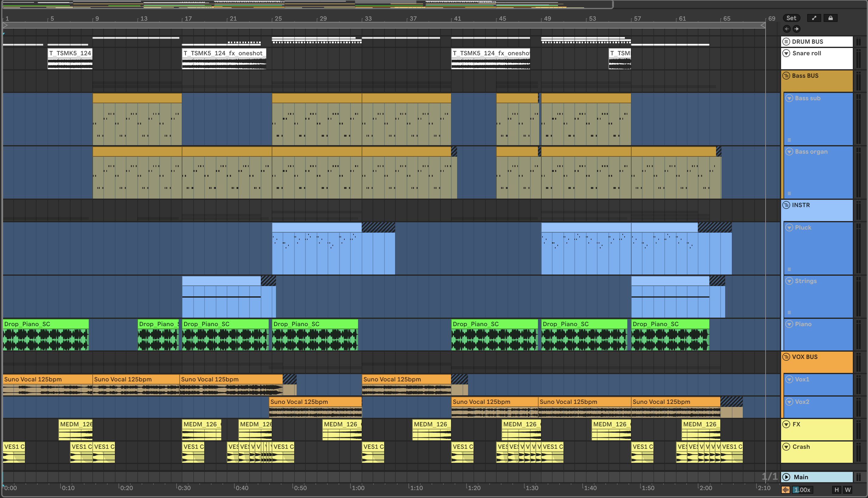
Task: Collapse the INSTR group track
Action: click(x=787, y=205)
